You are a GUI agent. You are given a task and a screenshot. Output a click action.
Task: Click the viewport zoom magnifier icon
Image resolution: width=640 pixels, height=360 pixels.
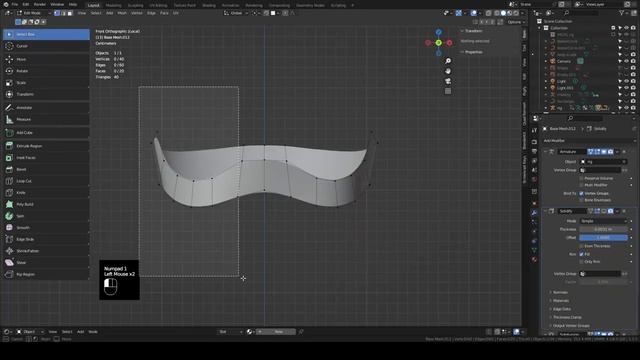pyautogui.click(x=448, y=61)
